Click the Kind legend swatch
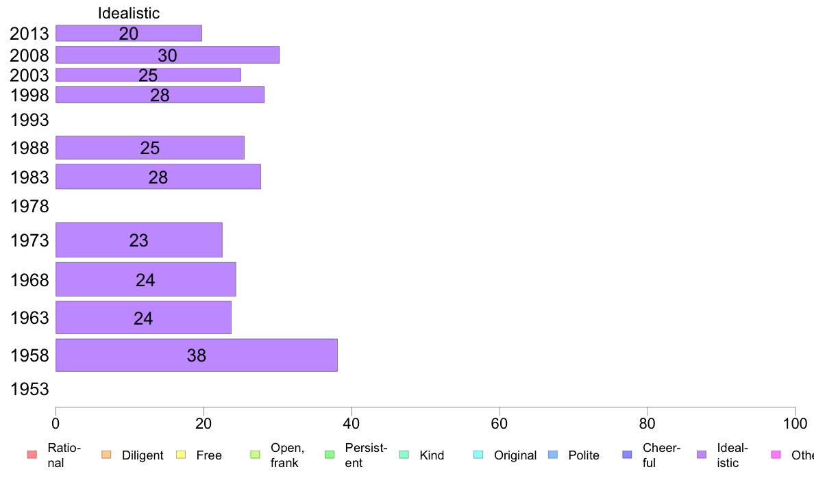This screenshot has width=814, height=504. (404, 455)
